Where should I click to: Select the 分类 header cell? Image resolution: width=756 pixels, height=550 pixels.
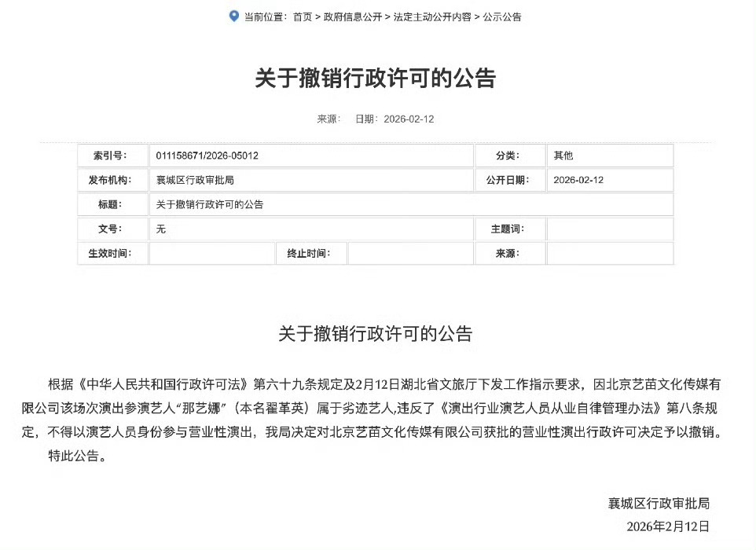(x=508, y=156)
